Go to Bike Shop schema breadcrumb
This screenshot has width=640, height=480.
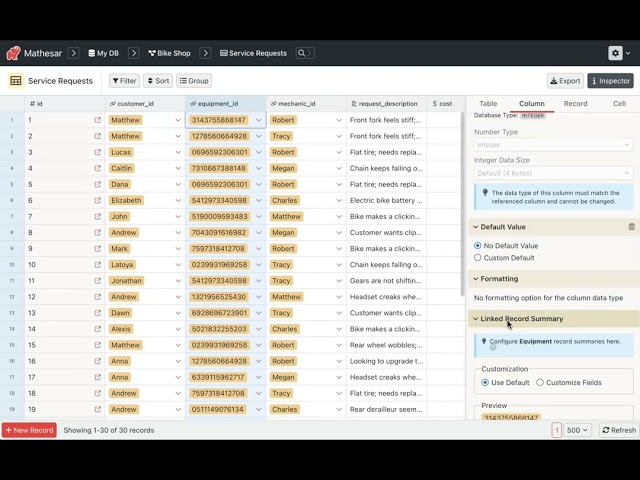coord(169,53)
